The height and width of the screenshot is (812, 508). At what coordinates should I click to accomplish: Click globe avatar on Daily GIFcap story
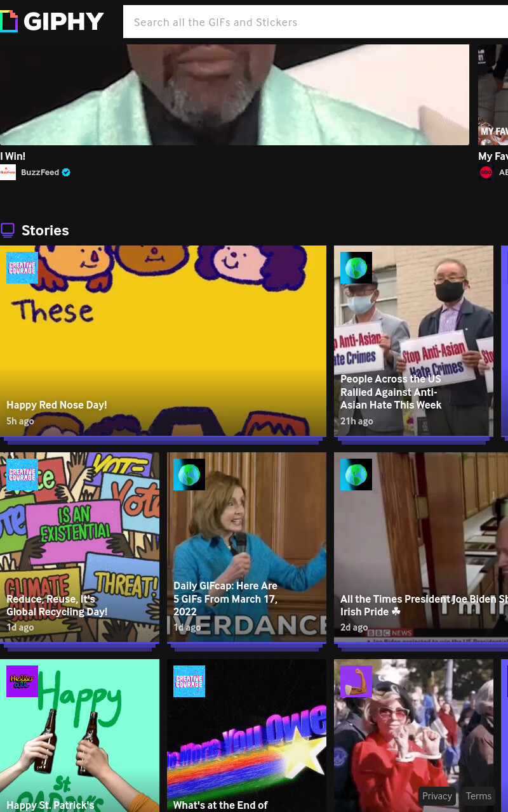[189, 475]
